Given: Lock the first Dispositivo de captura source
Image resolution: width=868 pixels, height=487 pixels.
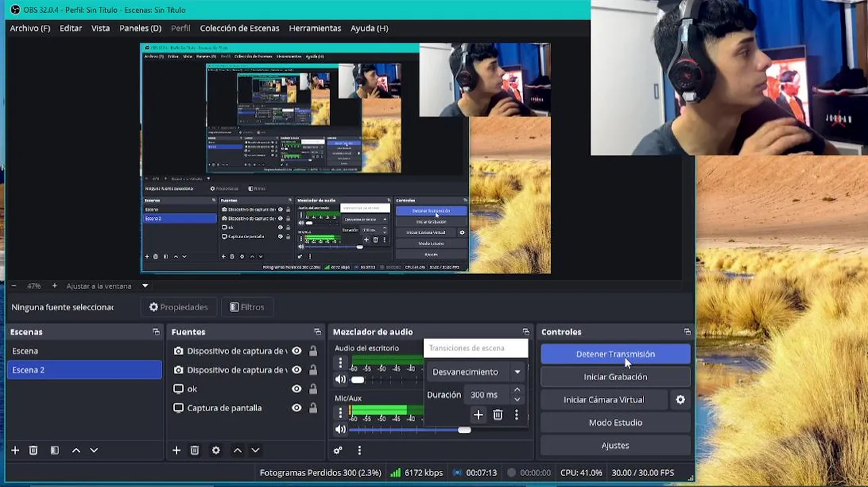Looking at the screenshot, I should click(x=313, y=351).
